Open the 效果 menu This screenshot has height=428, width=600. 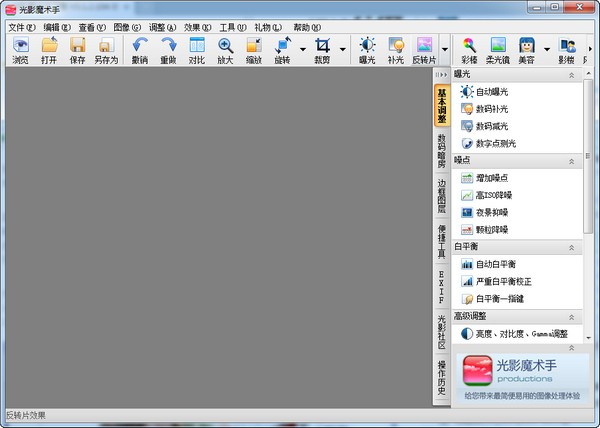click(x=197, y=27)
